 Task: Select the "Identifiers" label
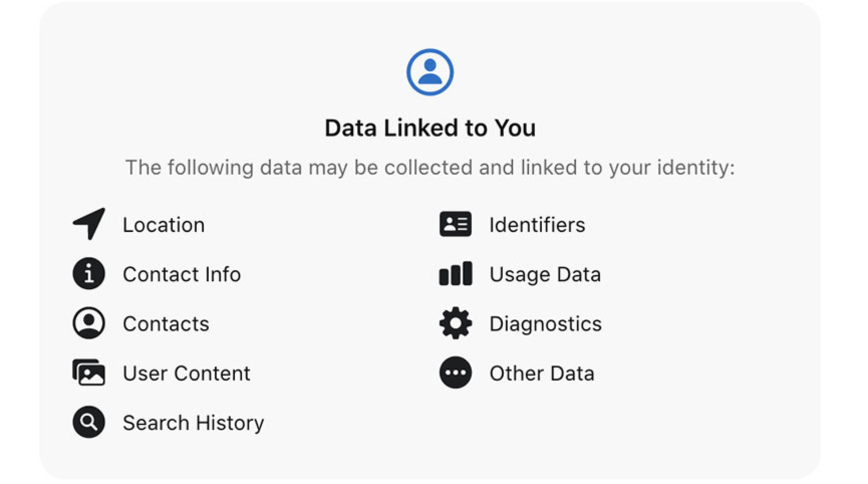[537, 225]
